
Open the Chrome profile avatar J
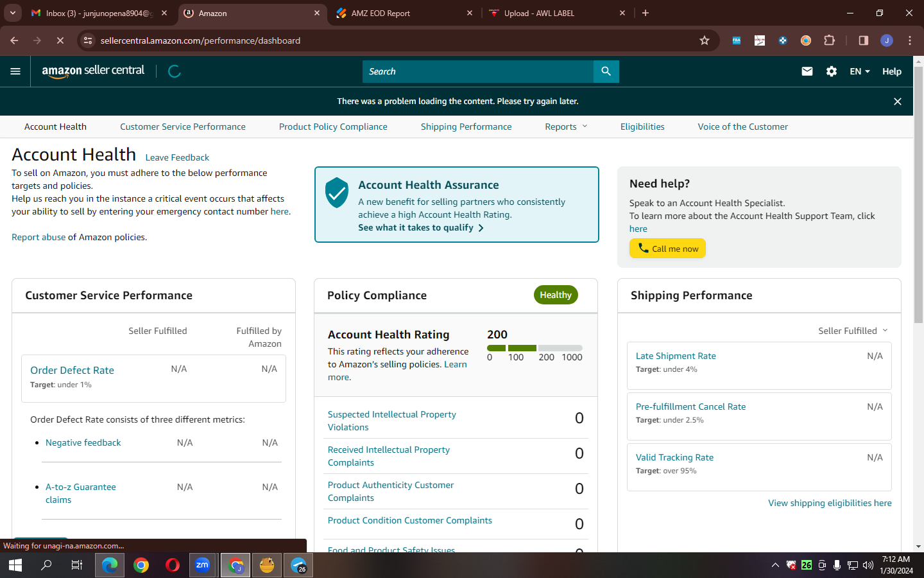click(887, 40)
